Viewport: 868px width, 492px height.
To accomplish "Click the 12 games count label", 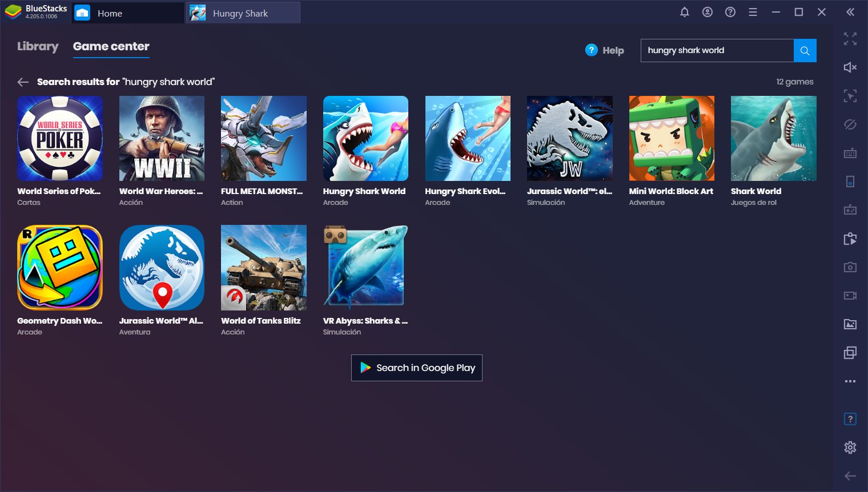I will pos(795,82).
